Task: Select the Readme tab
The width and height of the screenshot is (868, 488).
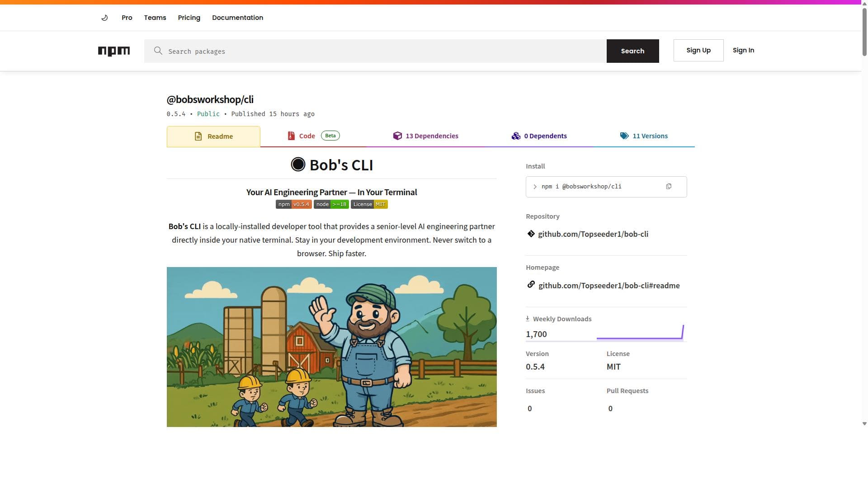Action: coord(213,136)
